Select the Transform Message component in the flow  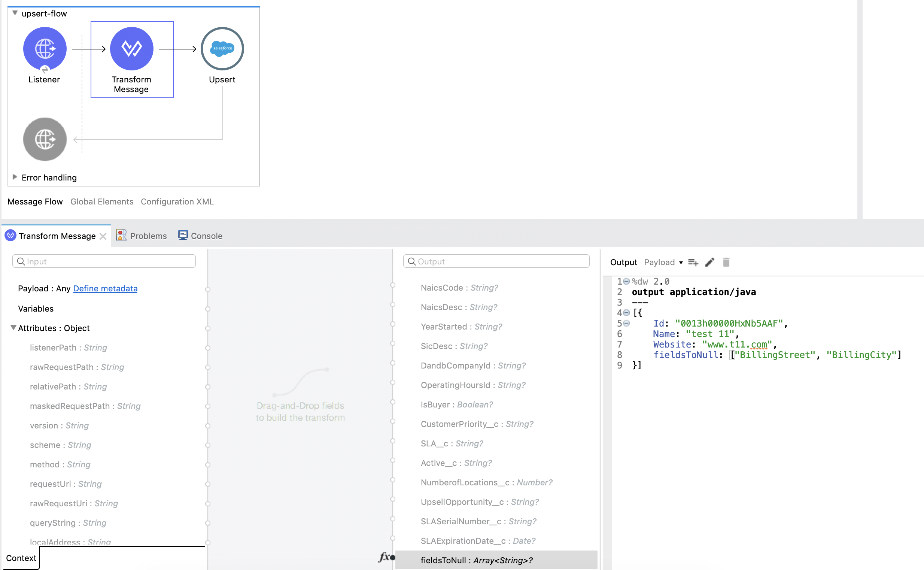pyautogui.click(x=131, y=48)
